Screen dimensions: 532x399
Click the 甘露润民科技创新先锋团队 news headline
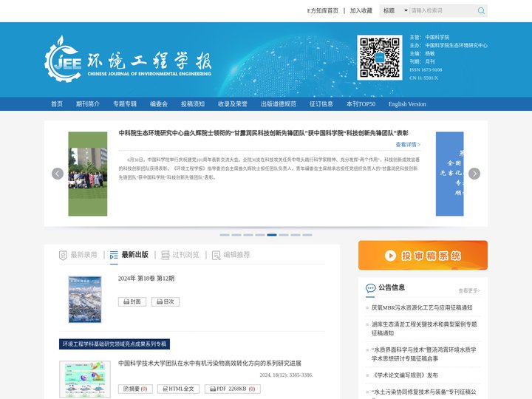[x=263, y=133]
